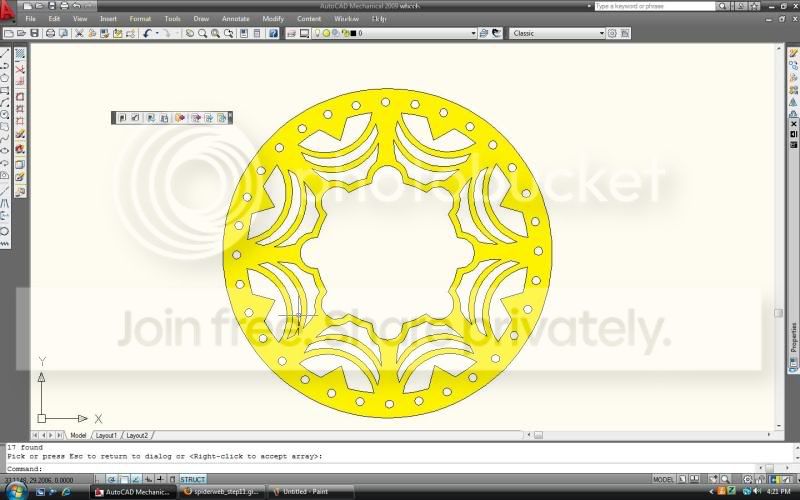Viewport: 800px width, 500px height.
Task: Open the Modify menu
Action: click(x=273, y=19)
